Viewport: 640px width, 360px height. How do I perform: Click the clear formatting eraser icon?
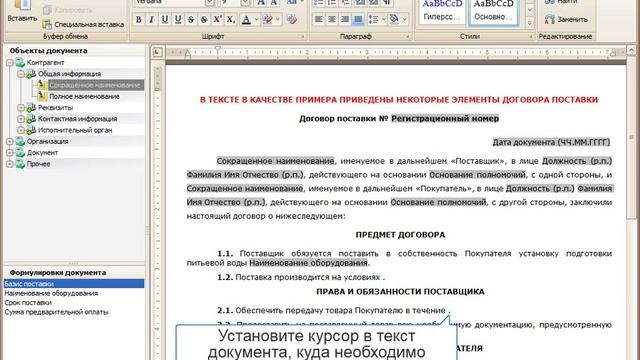tap(291, 19)
